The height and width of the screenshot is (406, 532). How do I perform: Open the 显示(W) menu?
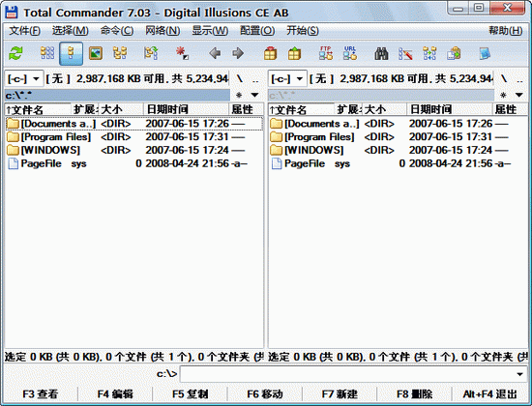coord(210,31)
